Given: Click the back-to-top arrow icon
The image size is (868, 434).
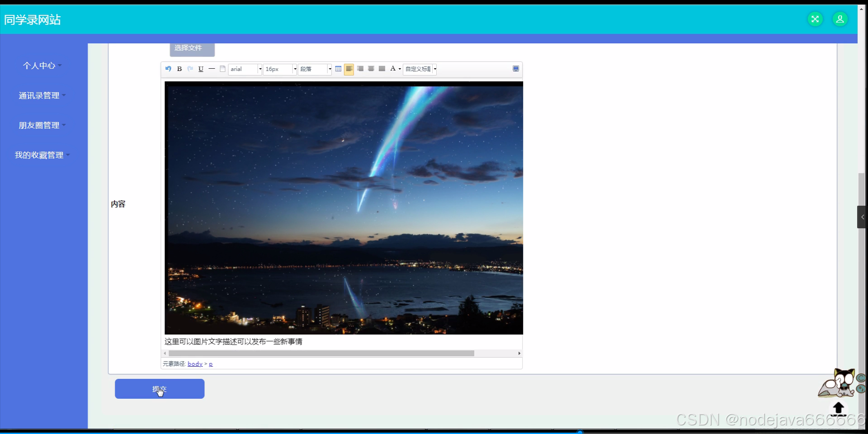Looking at the screenshot, I should tap(839, 409).
